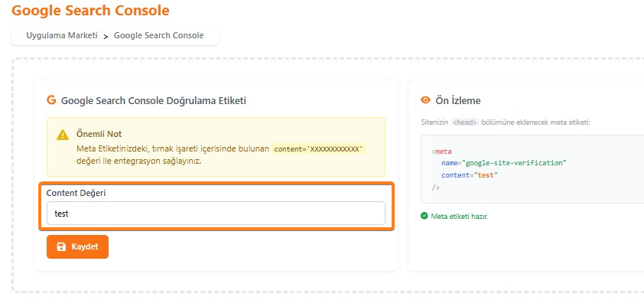Click the Google Search Console Doğrulama Etiketi heading
644x300 pixels.
154,100
